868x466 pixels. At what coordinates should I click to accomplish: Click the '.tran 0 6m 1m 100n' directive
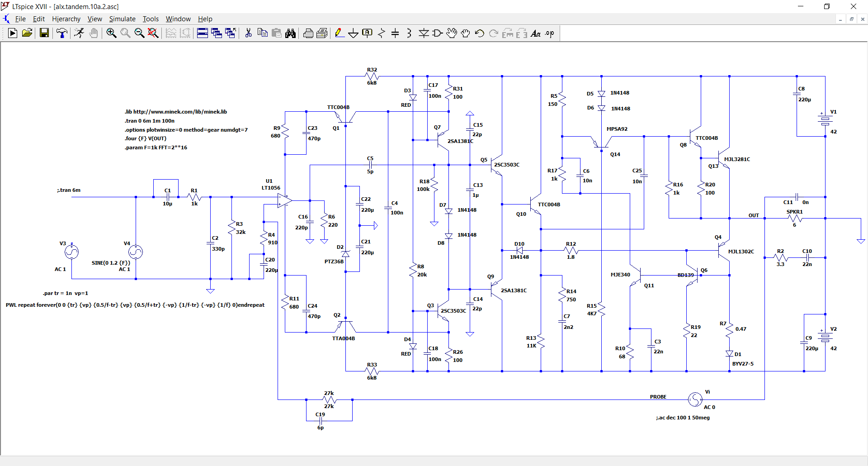point(150,121)
